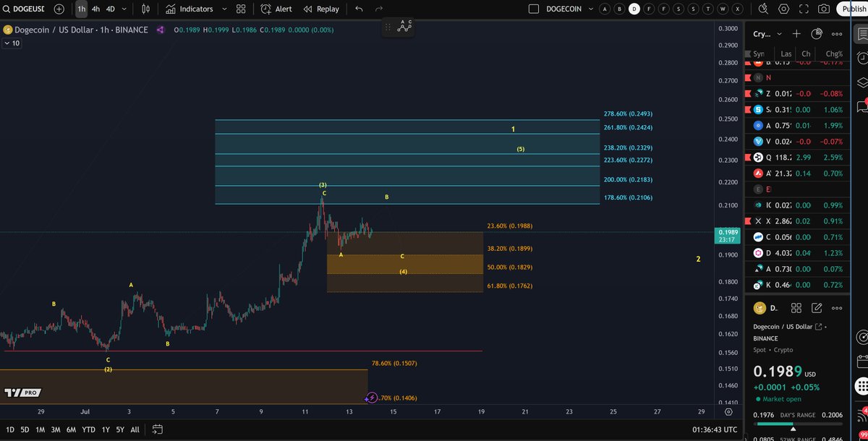The height and width of the screenshot is (441, 868).
Task: Click the Day's Range slider marker
Action: [x=793, y=428]
